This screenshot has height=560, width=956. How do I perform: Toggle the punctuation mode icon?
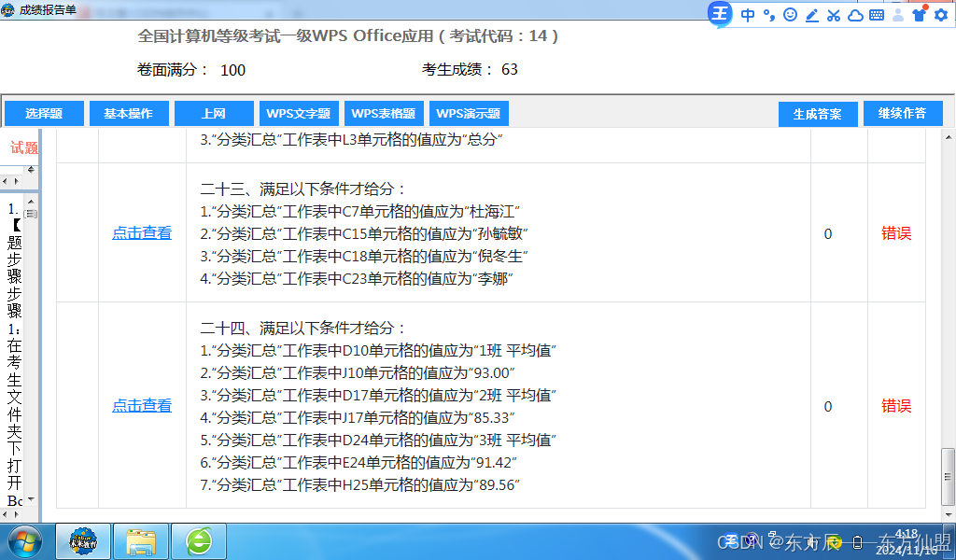[x=769, y=15]
